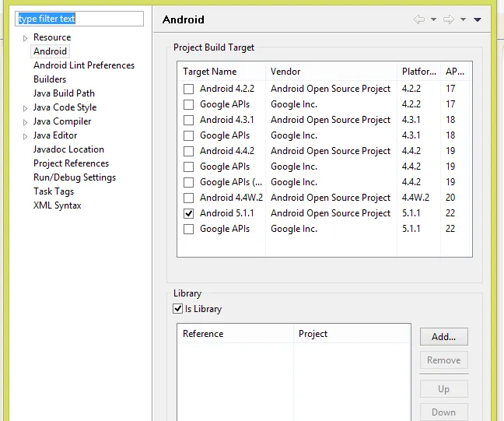Select Android Lint Preferences in sidebar
This screenshot has height=421, width=504.
pos(84,65)
